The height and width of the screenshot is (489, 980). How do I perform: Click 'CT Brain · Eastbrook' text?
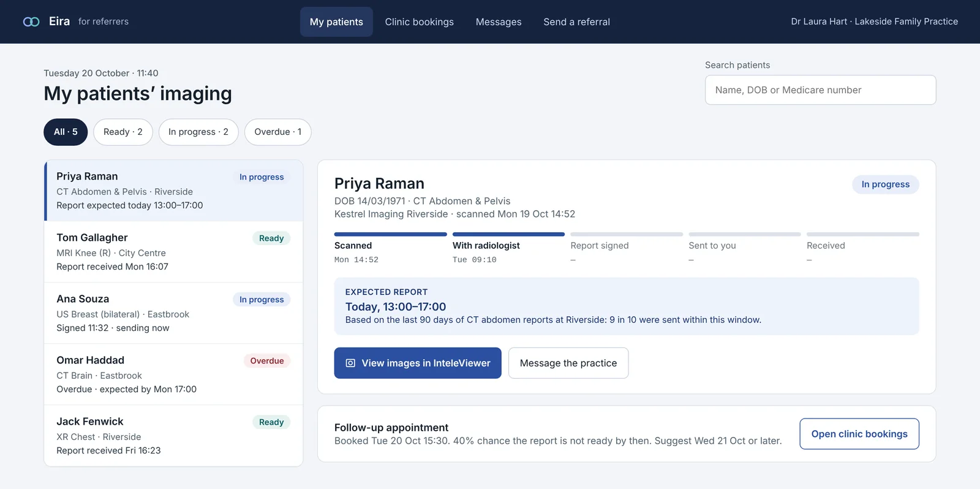click(99, 376)
